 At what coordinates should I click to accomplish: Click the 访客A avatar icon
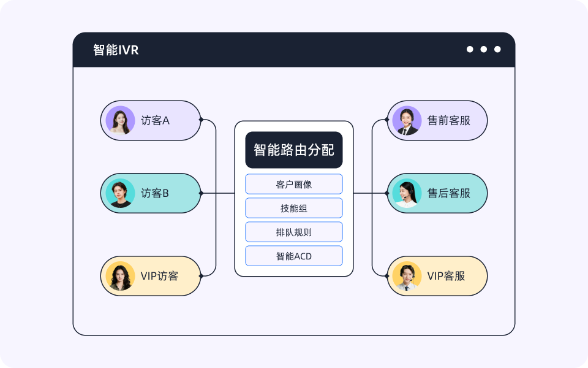point(121,121)
